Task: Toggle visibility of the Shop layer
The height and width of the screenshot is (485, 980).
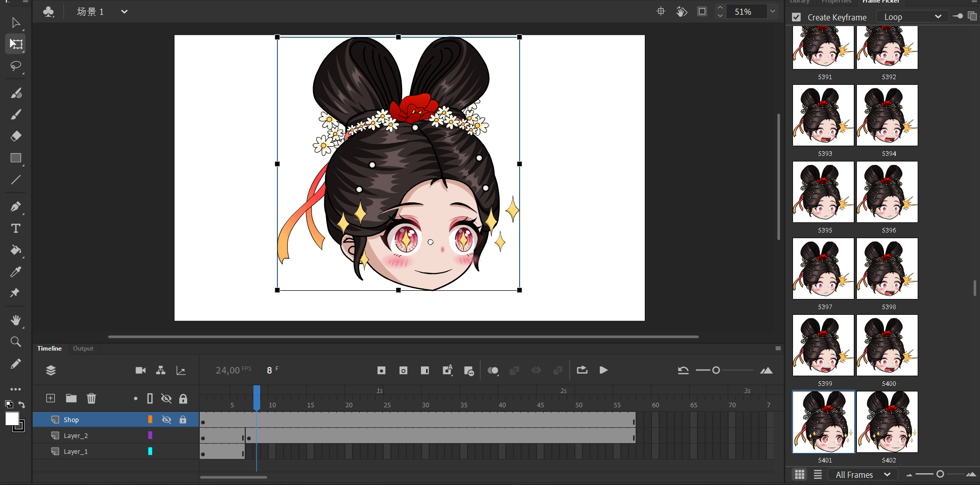Action: (167, 420)
